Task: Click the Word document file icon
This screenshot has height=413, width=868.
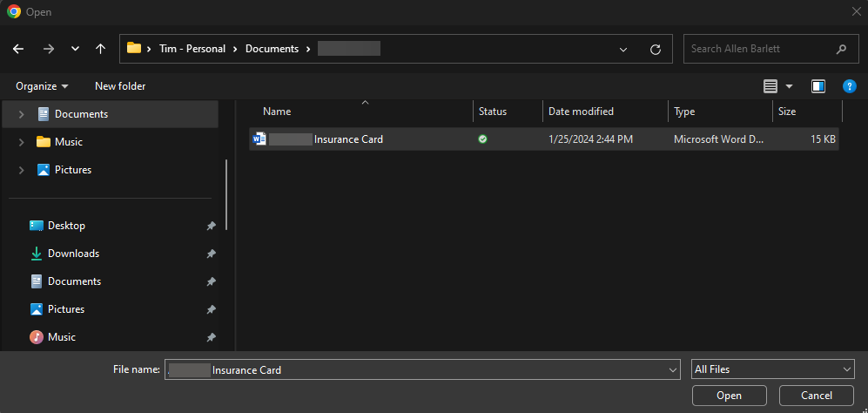Action: 259,139
